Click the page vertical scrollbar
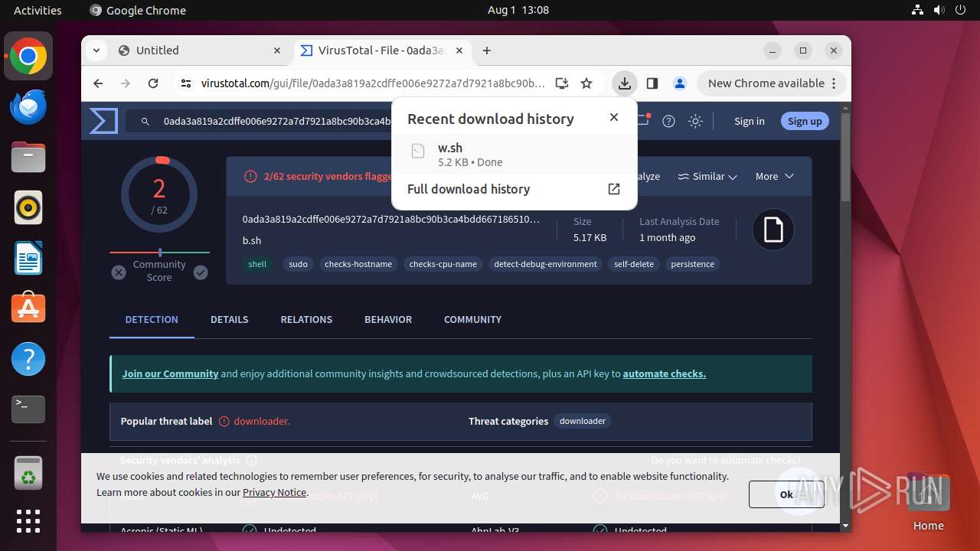Image resolution: width=980 pixels, height=551 pixels. point(845,157)
